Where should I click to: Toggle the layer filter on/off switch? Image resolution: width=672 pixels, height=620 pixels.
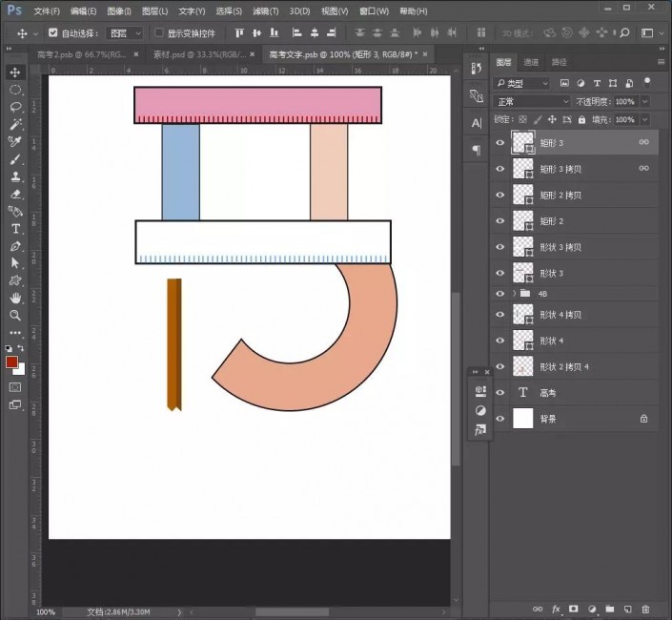point(647,82)
